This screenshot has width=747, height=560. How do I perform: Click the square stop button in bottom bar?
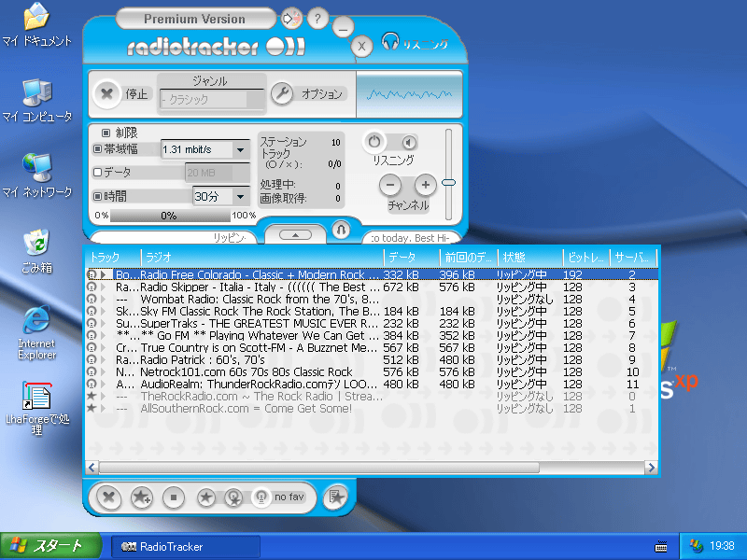pos(174,497)
